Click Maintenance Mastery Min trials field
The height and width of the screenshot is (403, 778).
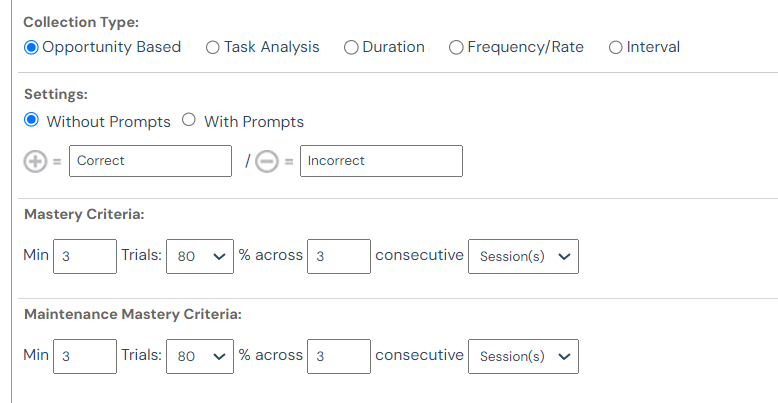pos(84,356)
